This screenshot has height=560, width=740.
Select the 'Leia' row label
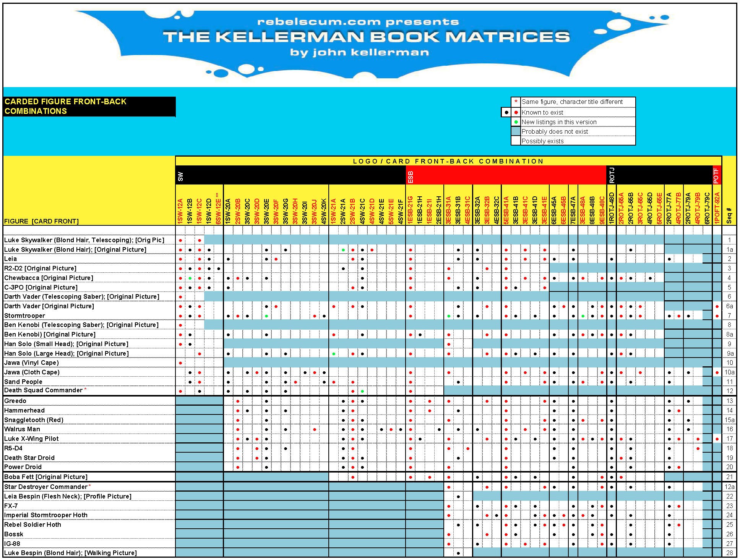tap(10, 259)
